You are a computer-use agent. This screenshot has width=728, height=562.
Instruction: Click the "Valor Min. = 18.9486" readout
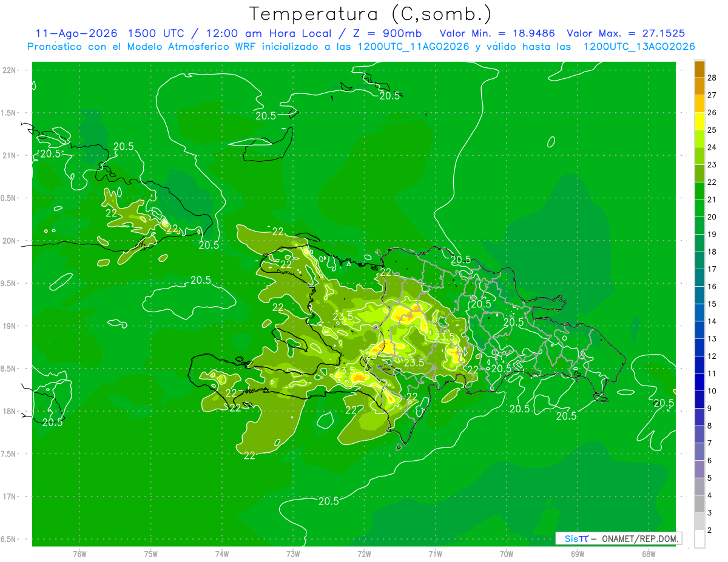click(x=497, y=33)
